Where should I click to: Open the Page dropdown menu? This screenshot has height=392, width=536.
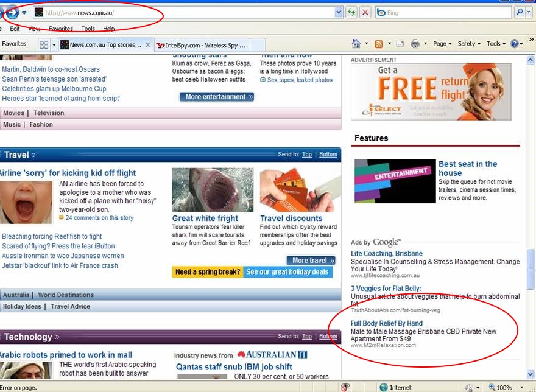[442, 44]
